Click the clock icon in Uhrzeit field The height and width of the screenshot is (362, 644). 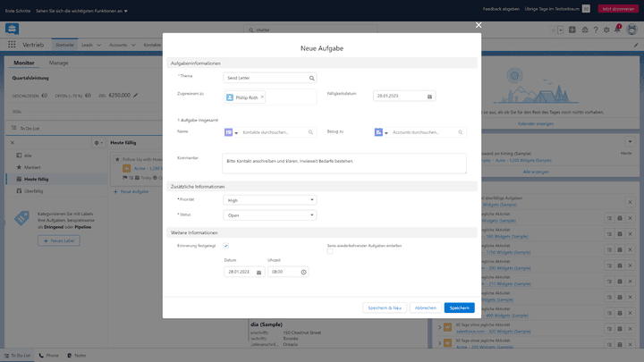click(x=303, y=272)
